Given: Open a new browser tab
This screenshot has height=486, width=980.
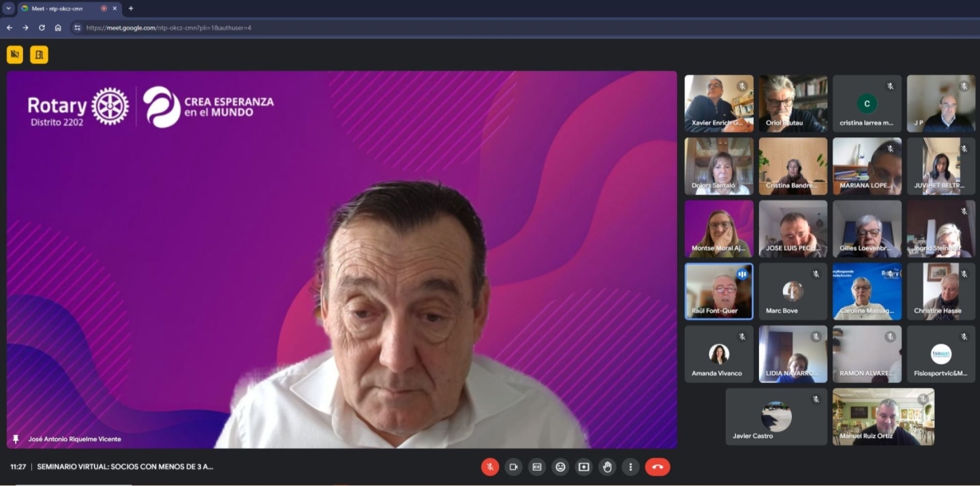Looking at the screenshot, I should tap(131, 8).
